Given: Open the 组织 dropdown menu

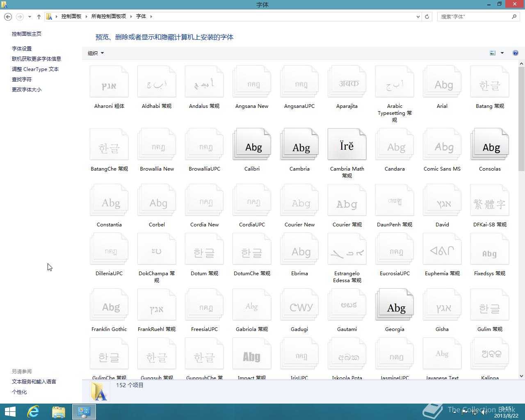Looking at the screenshot, I should coord(96,53).
